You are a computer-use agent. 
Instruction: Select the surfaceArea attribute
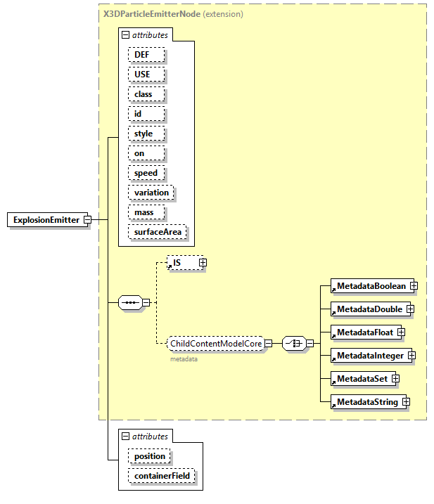[158, 232]
